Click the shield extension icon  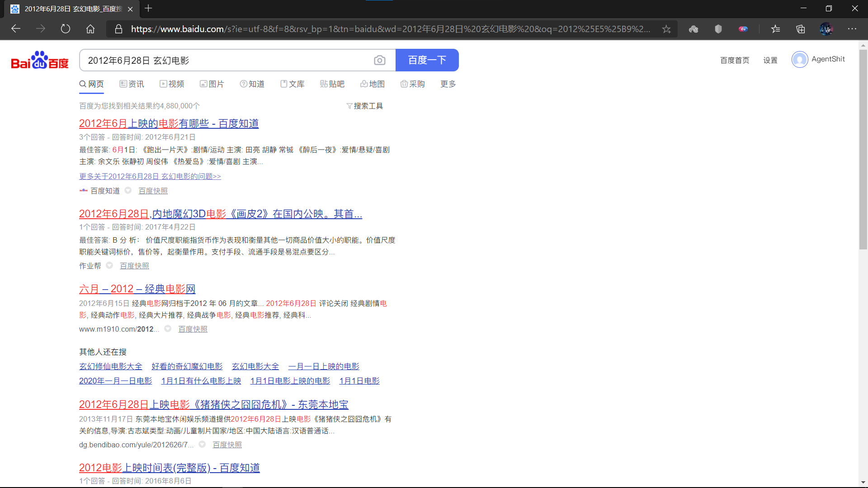718,29
